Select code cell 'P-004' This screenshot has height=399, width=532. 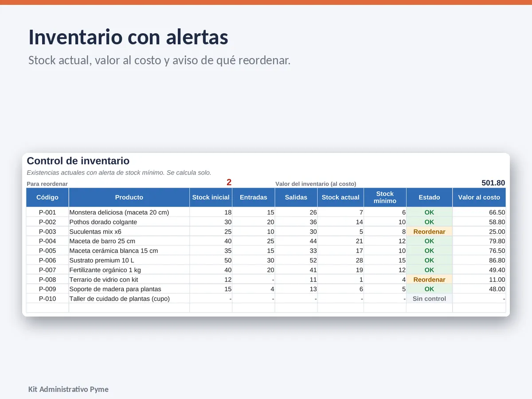pyautogui.click(x=47, y=241)
